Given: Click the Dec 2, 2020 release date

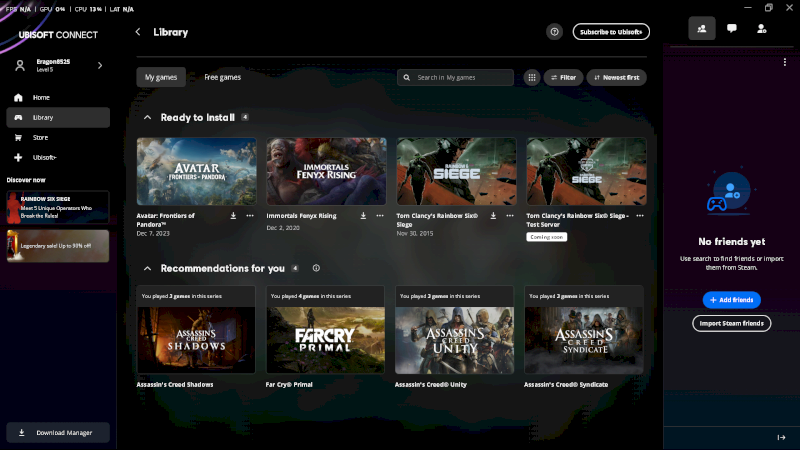Looking at the screenshot, I should [283, 228].
